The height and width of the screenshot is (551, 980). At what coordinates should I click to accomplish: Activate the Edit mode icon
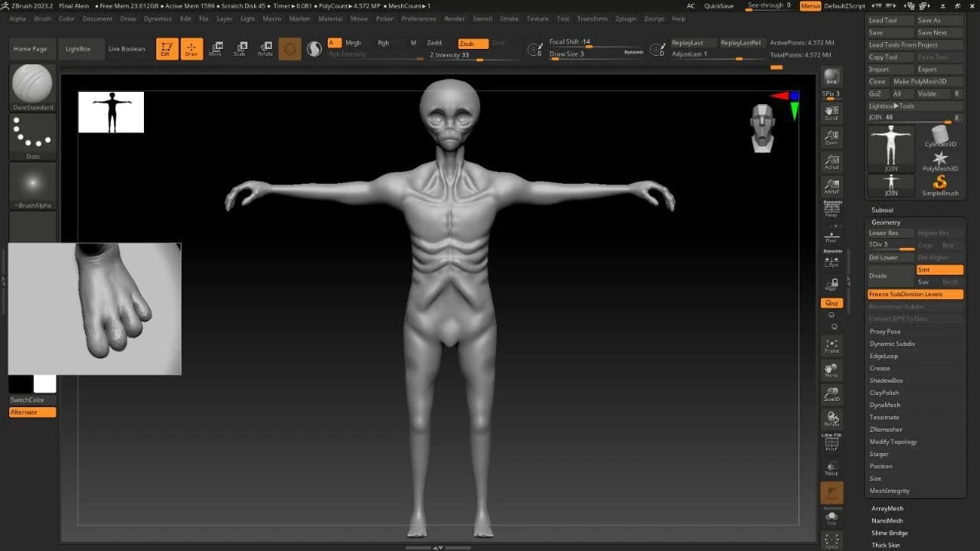(167, 47)
